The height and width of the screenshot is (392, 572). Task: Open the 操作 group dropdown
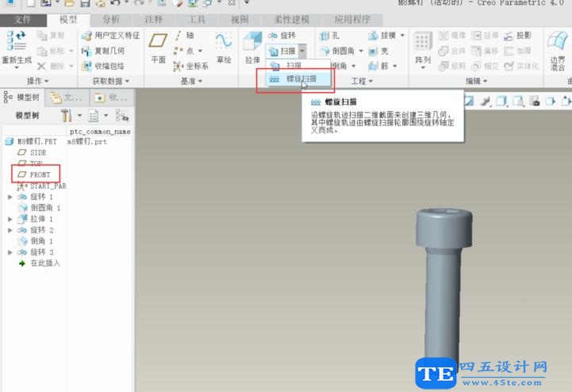37,81
